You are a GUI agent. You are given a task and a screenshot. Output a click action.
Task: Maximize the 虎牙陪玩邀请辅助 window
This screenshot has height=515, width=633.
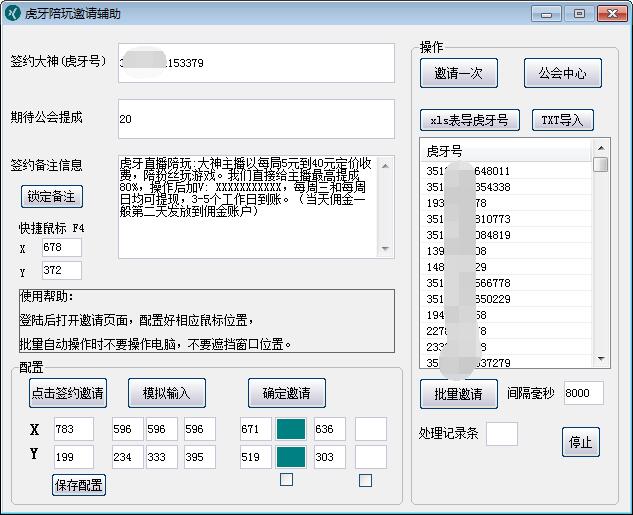point(579,14)
